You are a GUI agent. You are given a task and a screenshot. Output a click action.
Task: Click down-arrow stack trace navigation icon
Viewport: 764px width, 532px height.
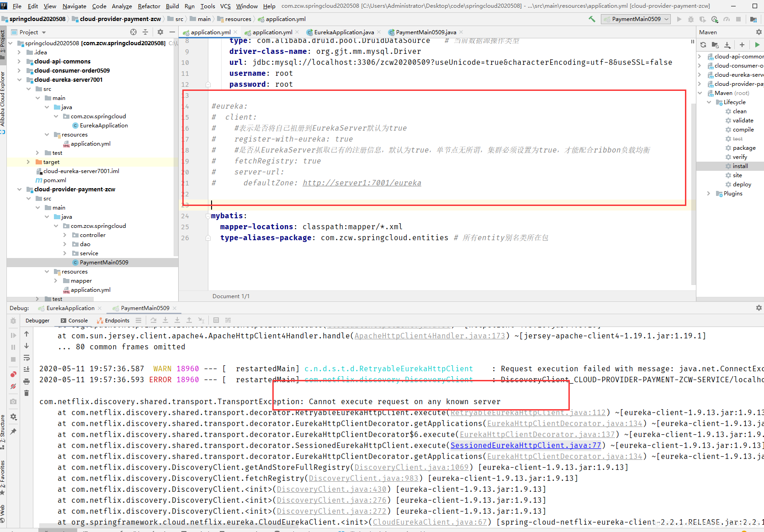(x=27, y=346)
